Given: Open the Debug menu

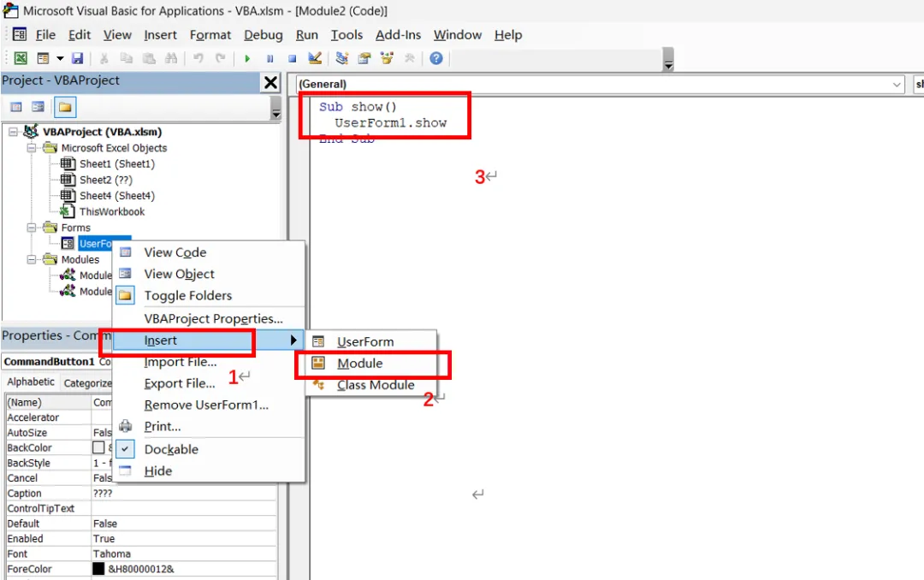Looking at the screenshot, I should 264,35.
